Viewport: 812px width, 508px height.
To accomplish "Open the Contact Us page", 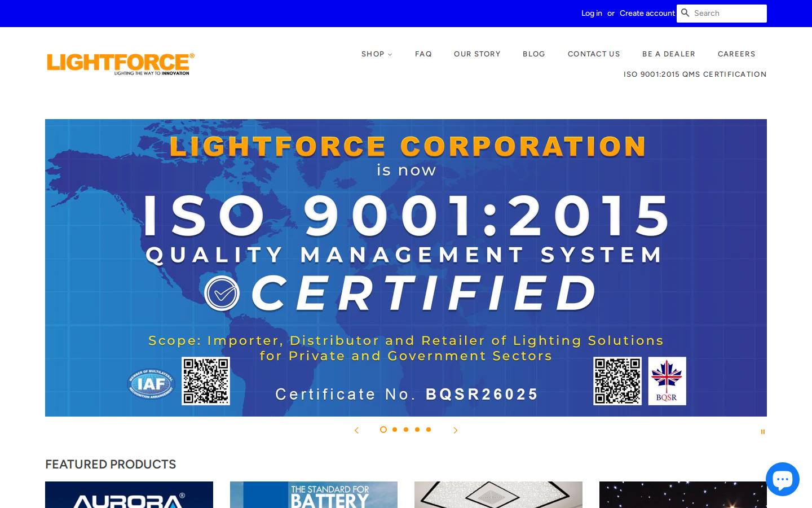I will (594, 54).
